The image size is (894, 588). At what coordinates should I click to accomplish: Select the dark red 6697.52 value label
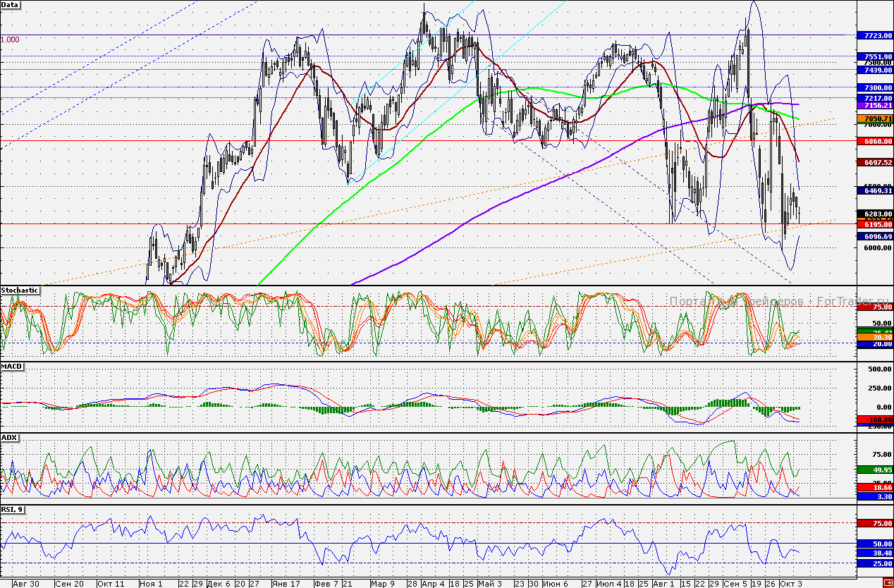pos(874,162)
